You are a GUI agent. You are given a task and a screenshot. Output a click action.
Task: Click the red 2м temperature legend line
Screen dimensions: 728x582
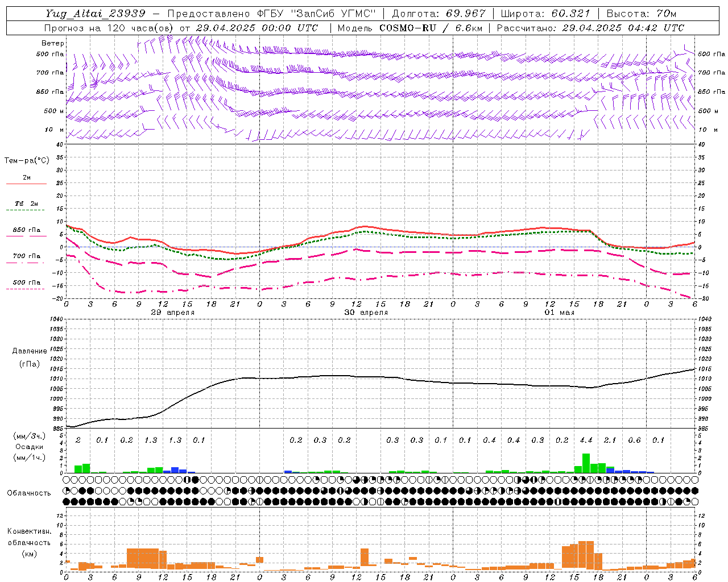point(27,184)
